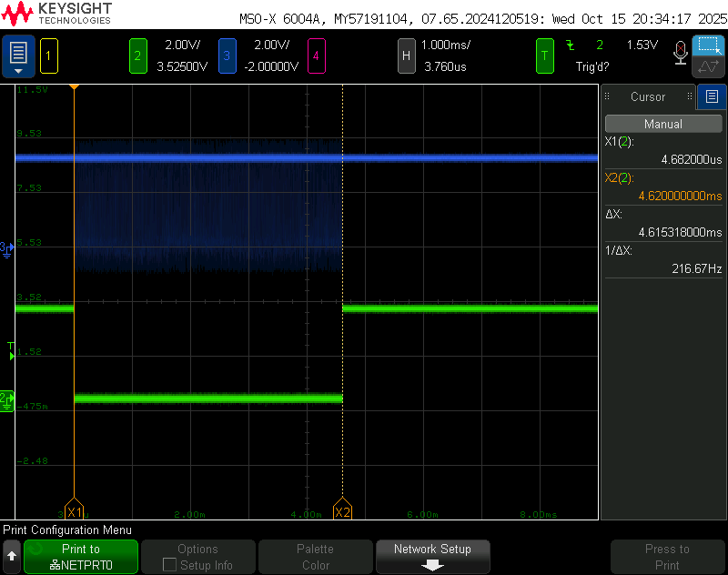
Task: Select the X2(2) cursor value 4.620000000ms
Action: 680,196
